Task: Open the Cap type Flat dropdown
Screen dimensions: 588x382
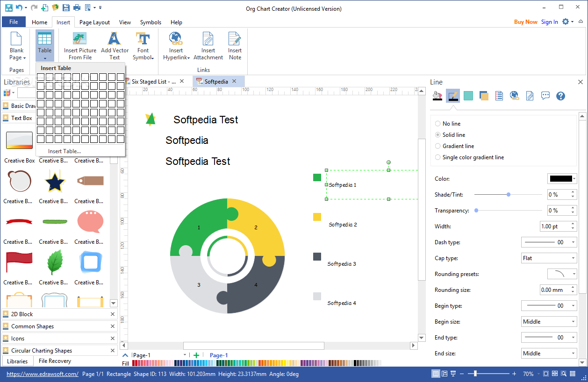Action: click(549, 258)
